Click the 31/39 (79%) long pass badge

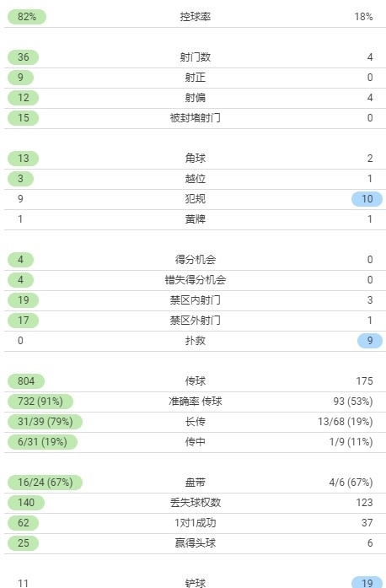45,422
